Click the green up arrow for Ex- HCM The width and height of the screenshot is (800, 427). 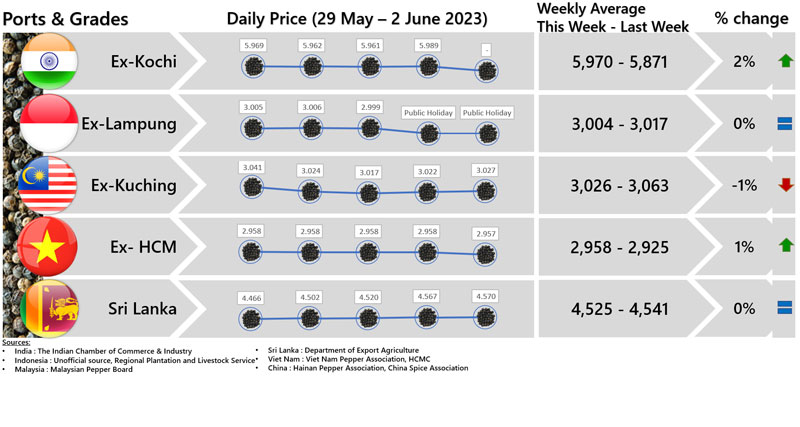click(785, 247)
